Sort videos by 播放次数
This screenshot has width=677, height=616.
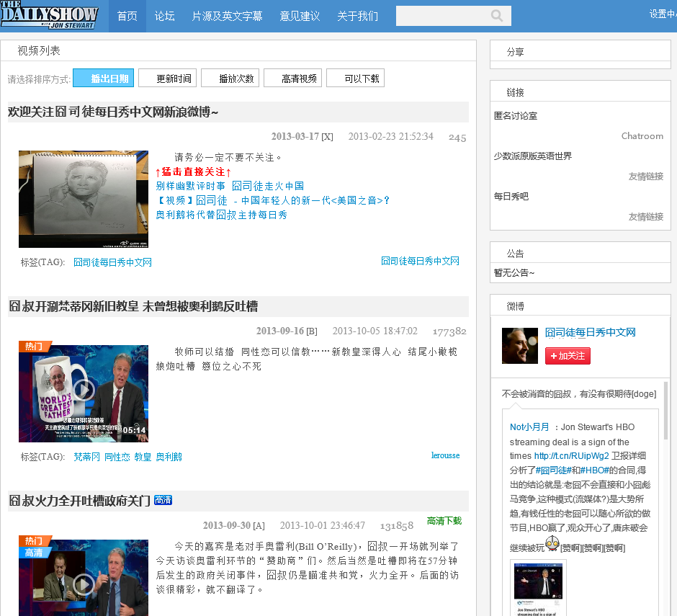(x=230, y=79)
